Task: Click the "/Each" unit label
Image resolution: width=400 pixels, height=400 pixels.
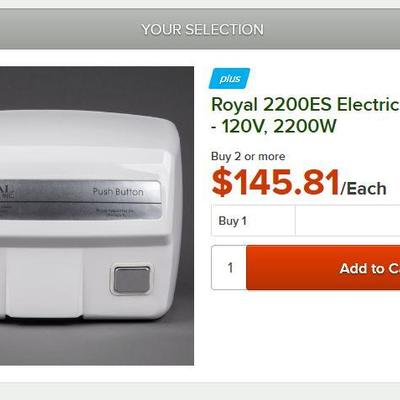Action: click(x=363, y=189)
